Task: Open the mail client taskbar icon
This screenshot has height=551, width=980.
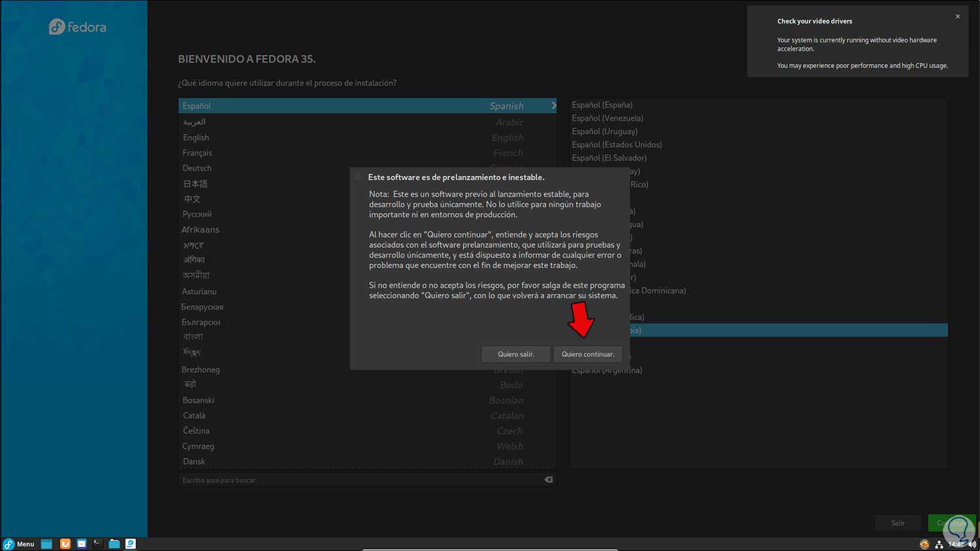Action: pyautogui.click(x=82, y=544)
